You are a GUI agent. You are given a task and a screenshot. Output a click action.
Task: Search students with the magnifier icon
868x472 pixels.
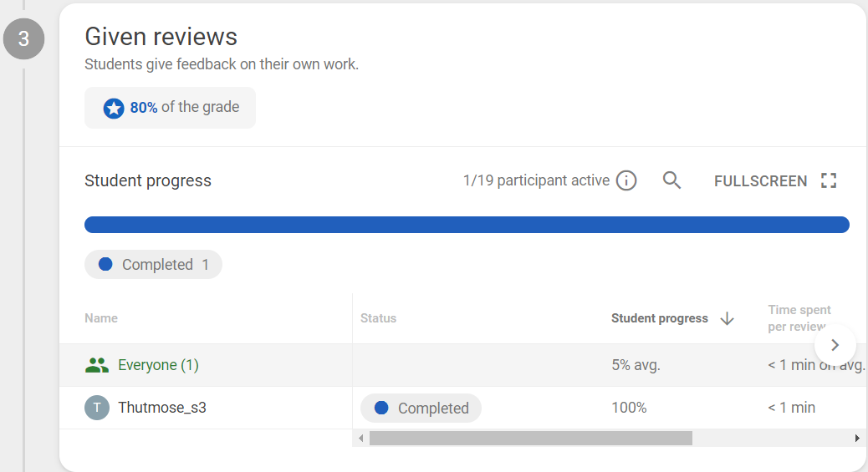pos(671,180)
